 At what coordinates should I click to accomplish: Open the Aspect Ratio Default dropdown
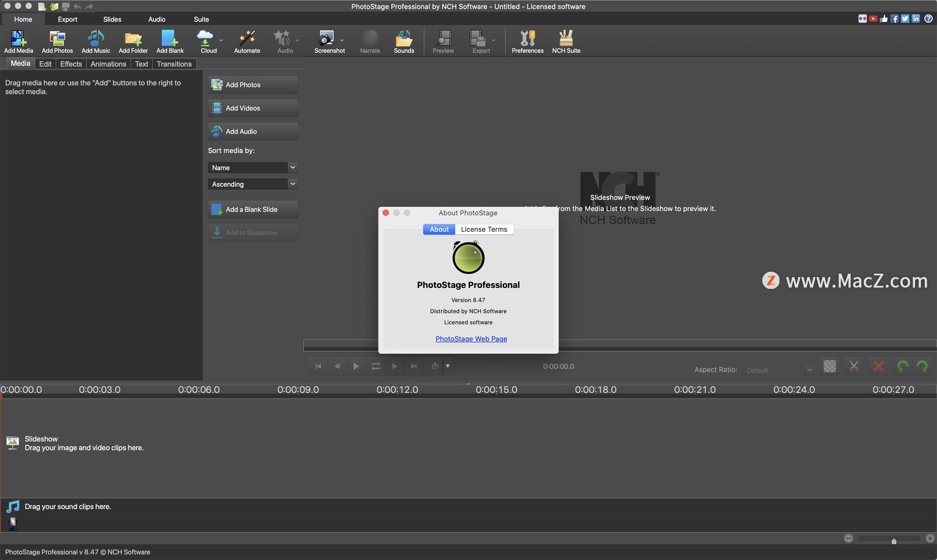click(778, 370)
